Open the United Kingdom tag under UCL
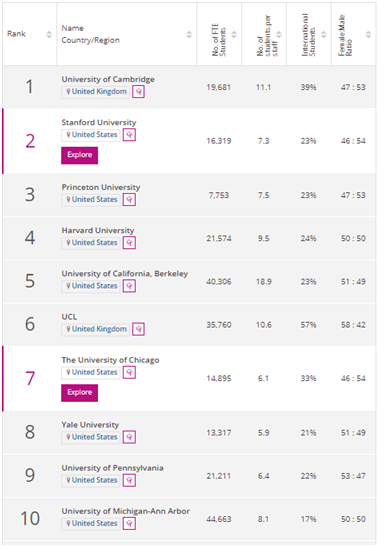Viewport: 384px width, 547px height. click(x=96, y=329)
